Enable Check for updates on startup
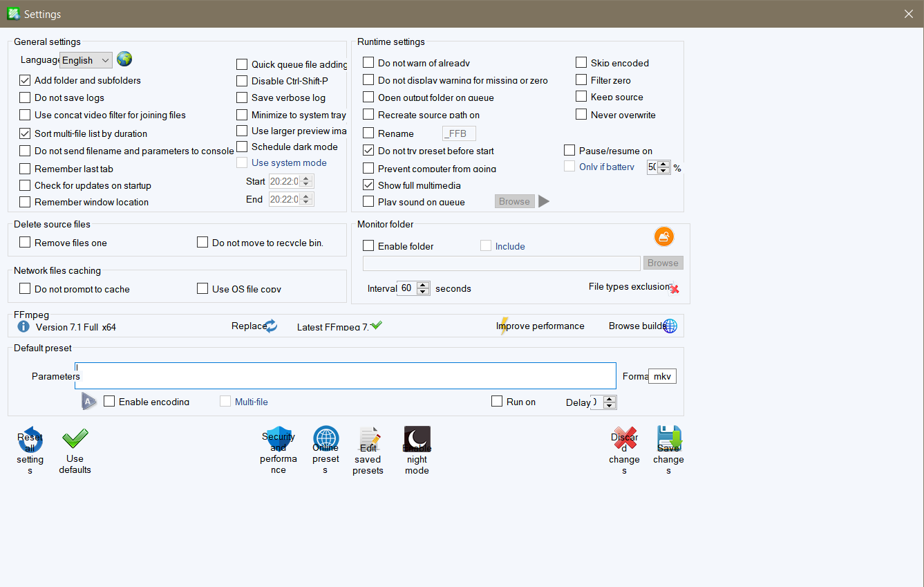This screenshot has width=924, height=587. (25, 185)
